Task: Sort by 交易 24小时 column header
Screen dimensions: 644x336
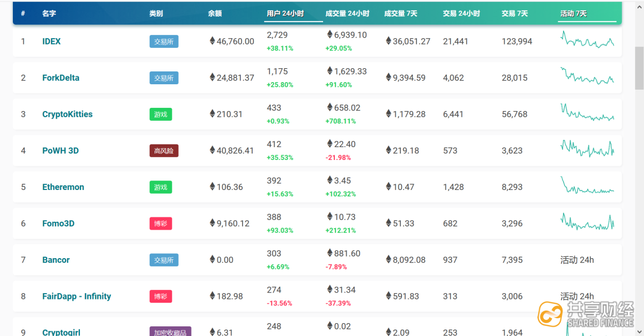Action: pyautogui.click(x=461, y=13)
